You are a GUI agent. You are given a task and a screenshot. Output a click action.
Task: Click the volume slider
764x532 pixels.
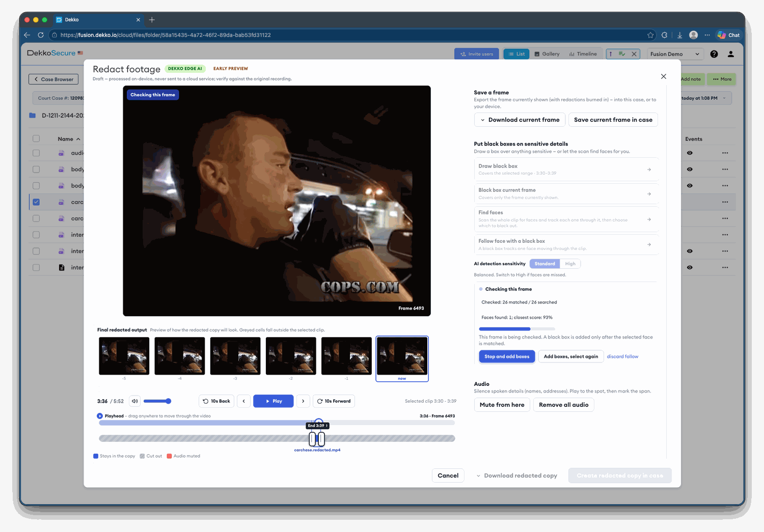click(x=157, y=401)
